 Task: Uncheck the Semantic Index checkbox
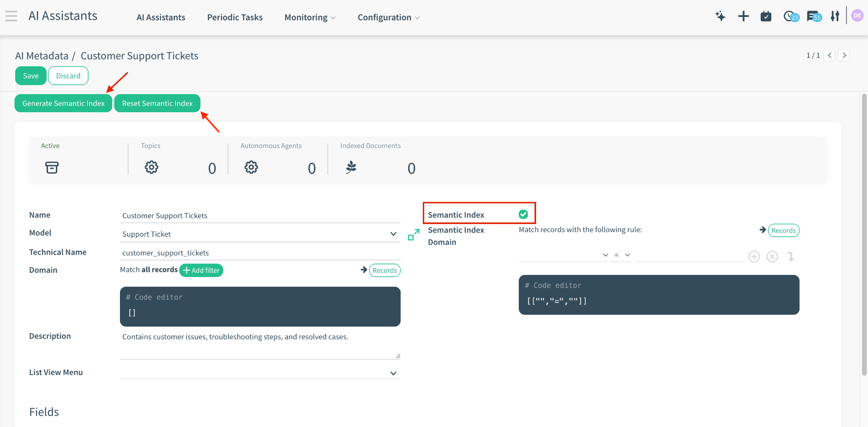(x=523, y=214)
